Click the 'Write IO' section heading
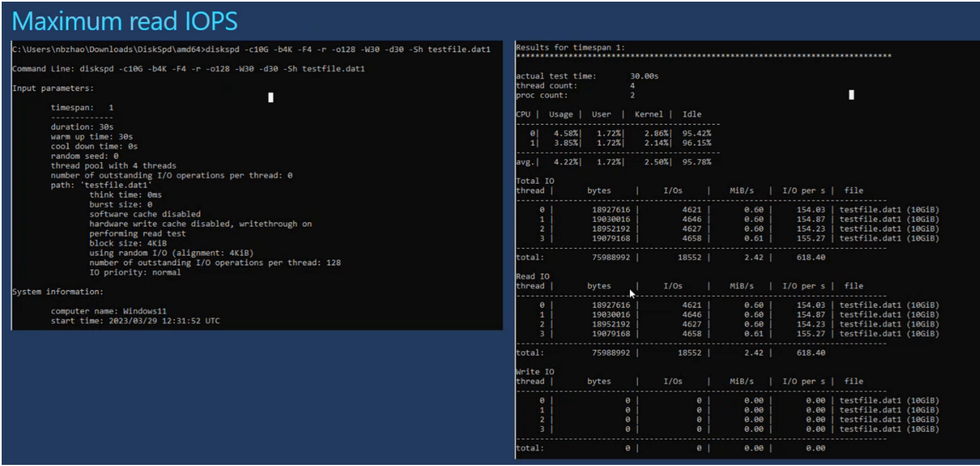The image size is (980, 466). tap(535, 372)
